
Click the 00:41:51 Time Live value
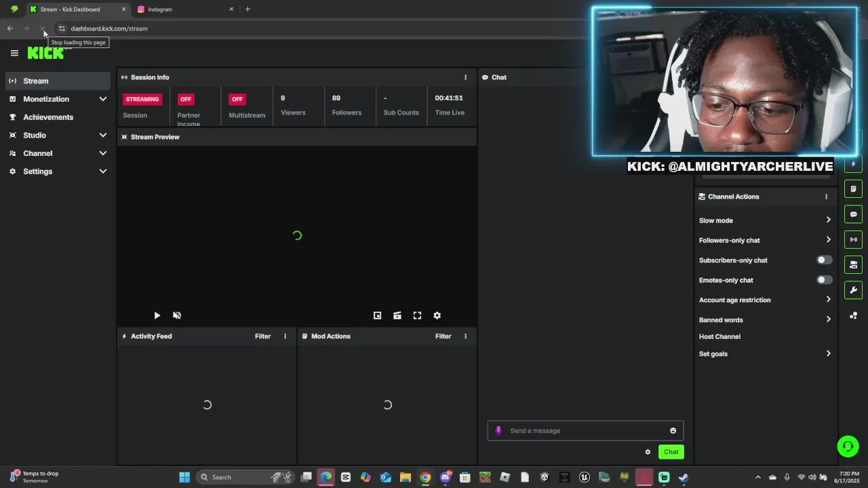coord(449,98)
